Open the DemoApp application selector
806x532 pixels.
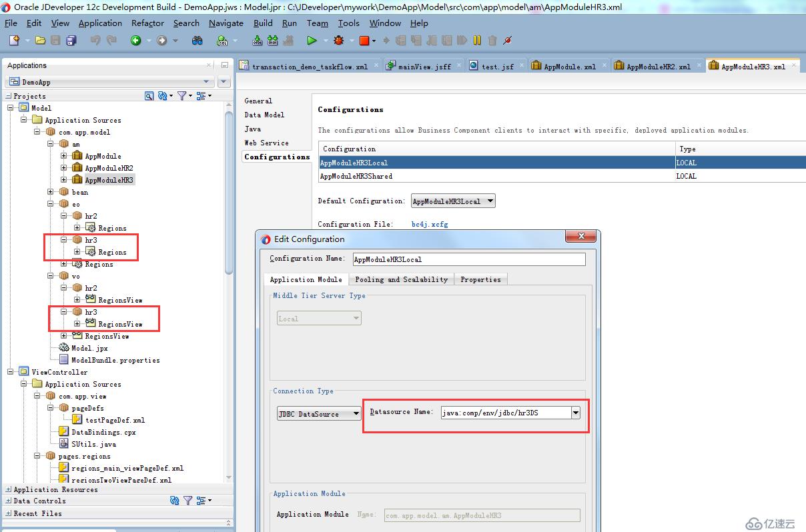[109, 82]
